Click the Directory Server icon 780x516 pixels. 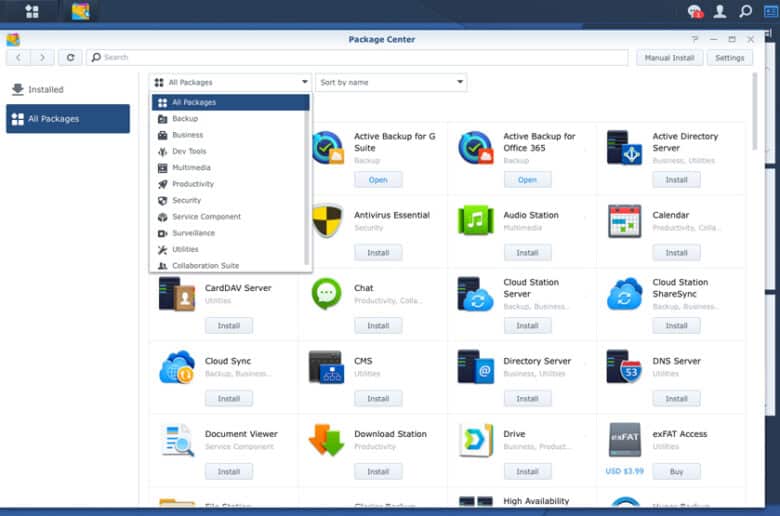tap(476, 367)
